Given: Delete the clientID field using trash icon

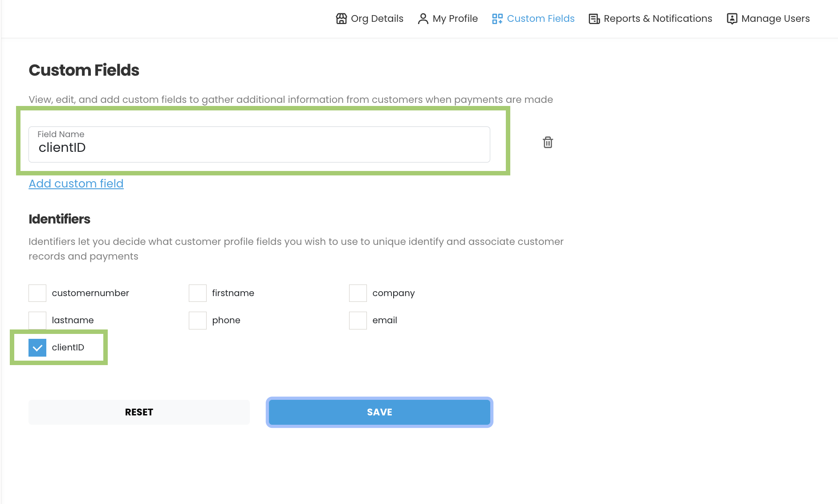Looking at the screenshot, I should click(x=548, y=142).
